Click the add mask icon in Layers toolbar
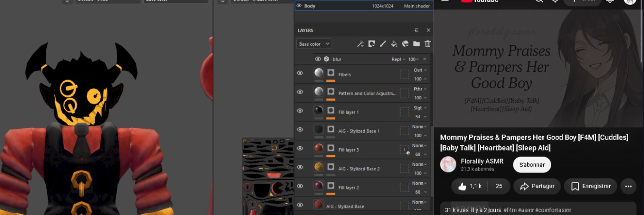This screenshot has height=215, width=644. pyautogui.click(x=372, y=44)
